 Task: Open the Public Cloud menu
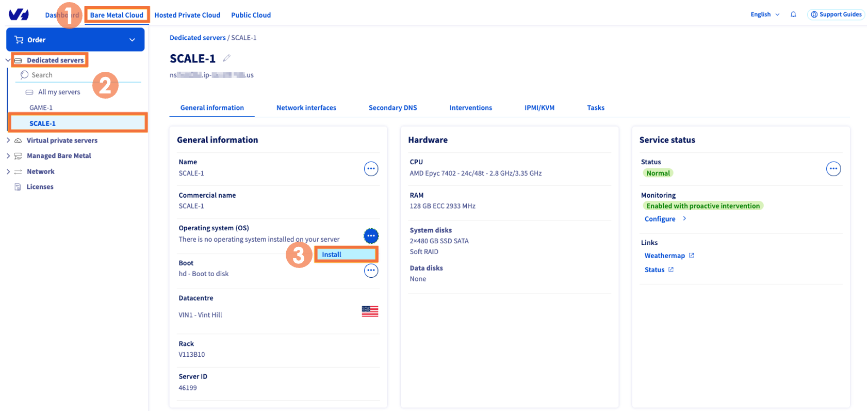(x=251, y=15)
